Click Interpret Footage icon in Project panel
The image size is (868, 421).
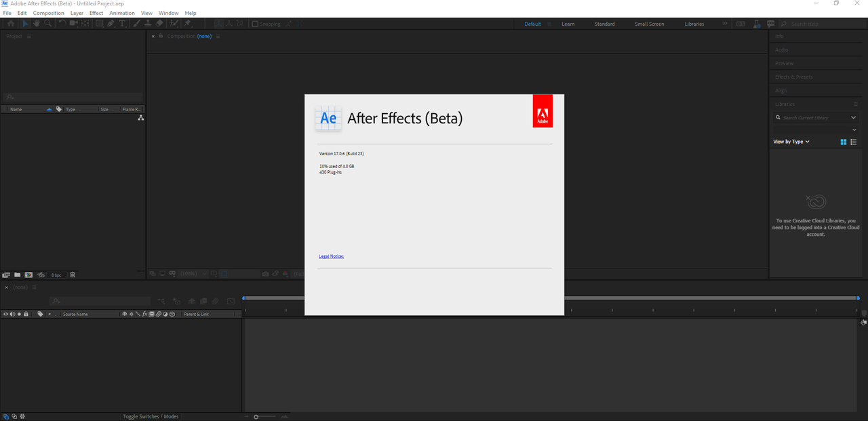pyautogui.click(x=6, y=275)
